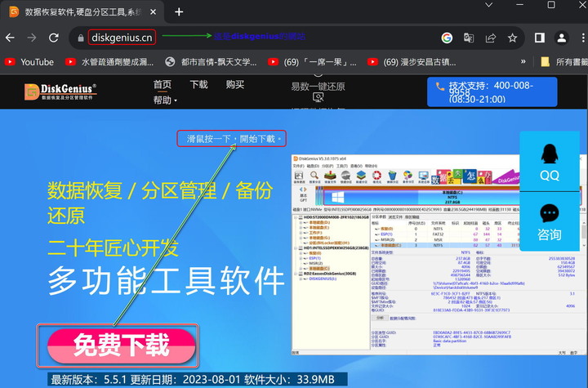The image size is (588, 388).
Task: Reload the diskgenius.cn page
Action: [x=54, y=38]
